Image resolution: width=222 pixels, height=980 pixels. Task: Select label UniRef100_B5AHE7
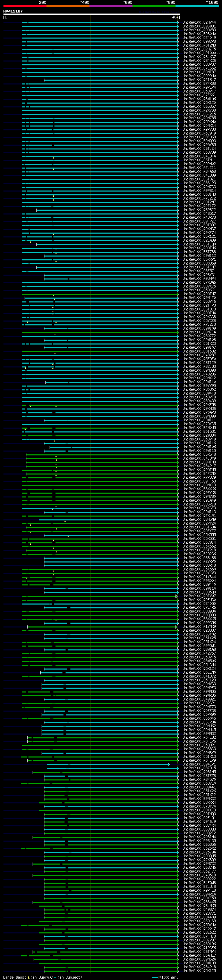(199, 955)
